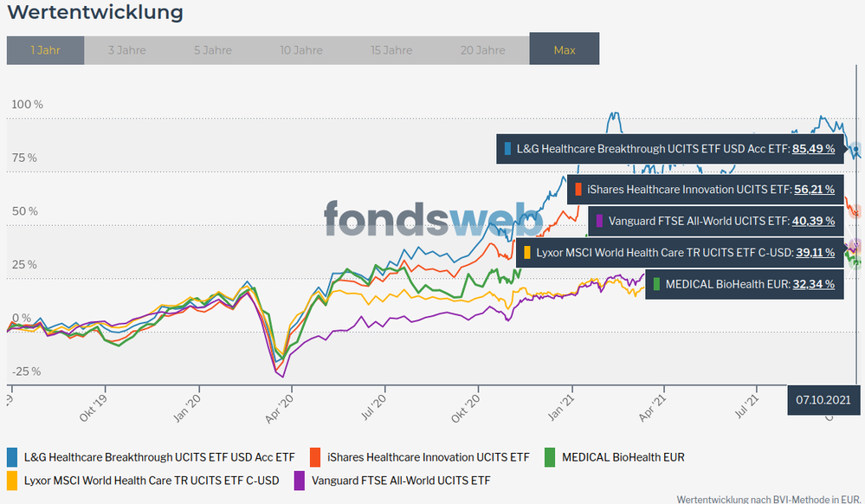Click the 07.10.2021 date marker
Viewport: 865px width, 504px height.
(x=823, y=400)
